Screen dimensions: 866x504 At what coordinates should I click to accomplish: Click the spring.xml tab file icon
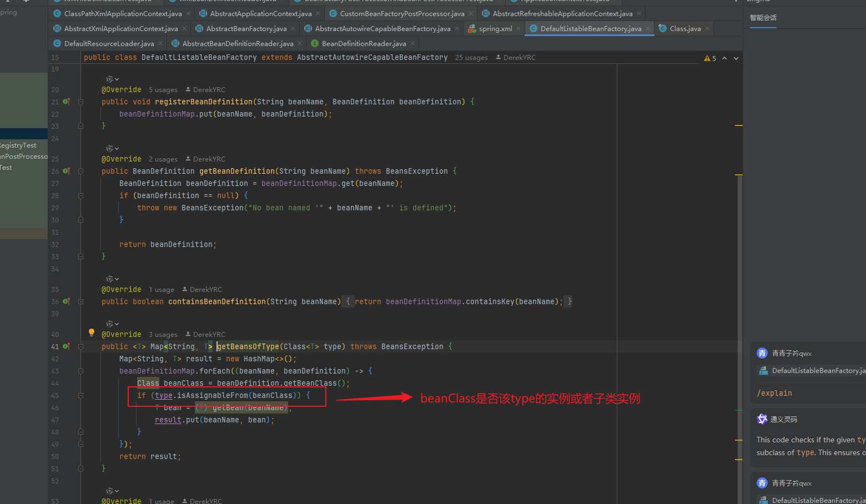(x=472, y=28)
